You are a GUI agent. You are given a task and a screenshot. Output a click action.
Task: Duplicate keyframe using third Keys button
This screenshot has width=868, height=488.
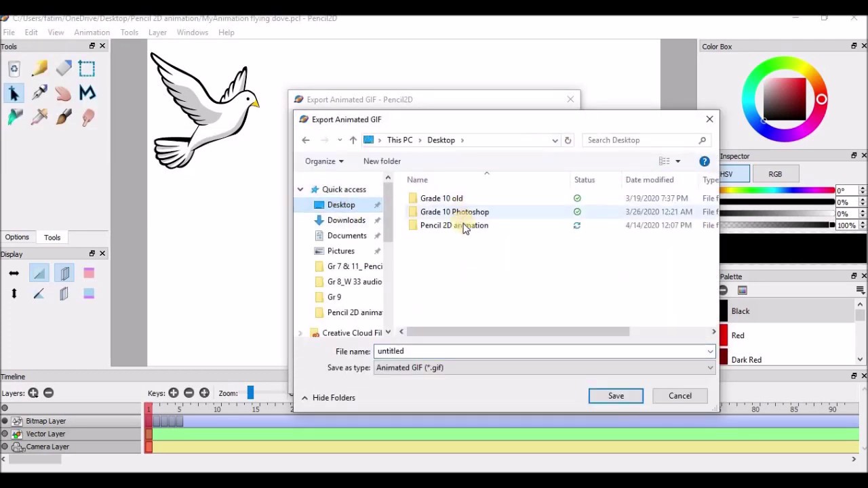[x=204, y=393]
